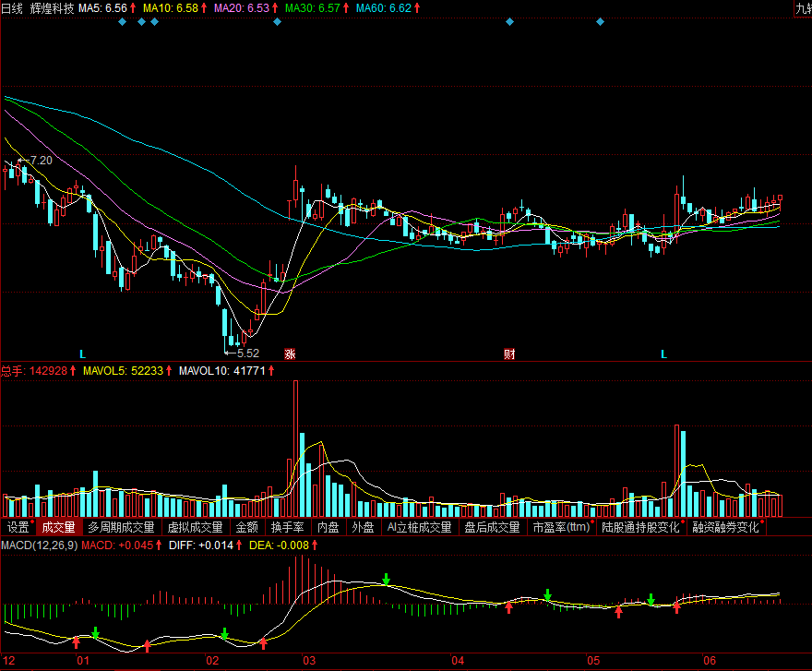Show the 金额 amount indicator tab
812x671 pixels.
(246, 528)
